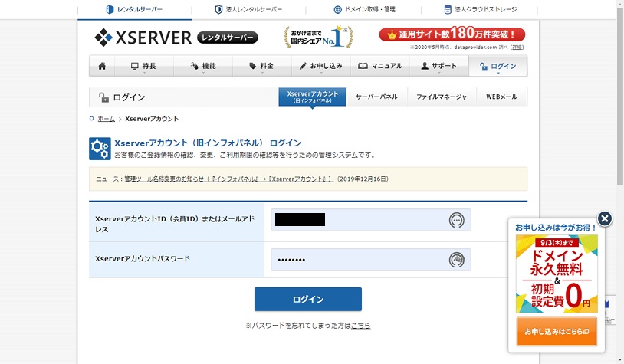Click the 法人レンタルサーバー top tab
624x364 pixels.
[x=248, y=9]
